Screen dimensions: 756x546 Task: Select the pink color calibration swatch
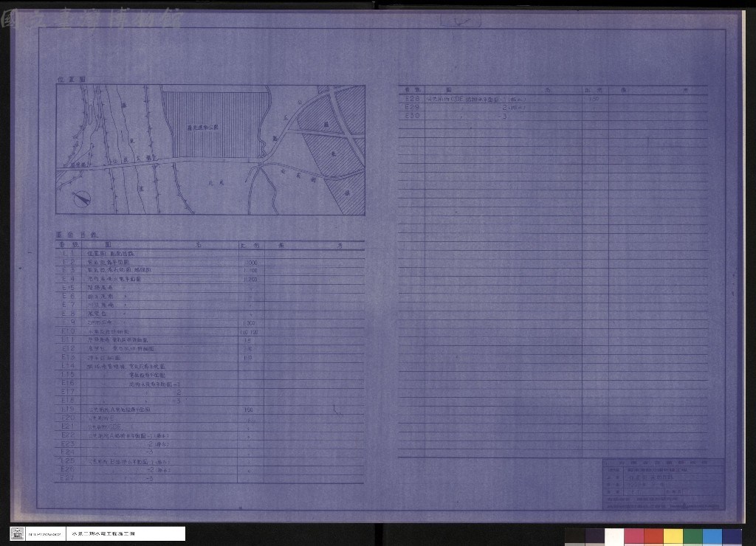click(x=633, y=537)
